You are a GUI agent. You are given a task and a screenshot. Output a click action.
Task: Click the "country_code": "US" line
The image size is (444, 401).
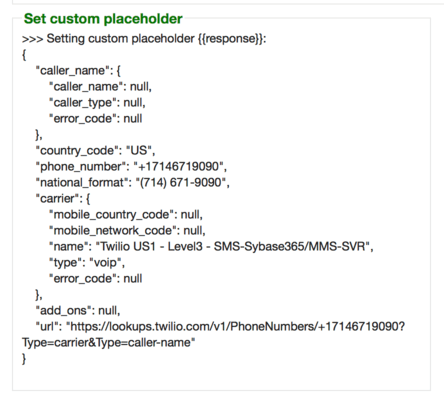pyautogui.click(x=95, y=151)
